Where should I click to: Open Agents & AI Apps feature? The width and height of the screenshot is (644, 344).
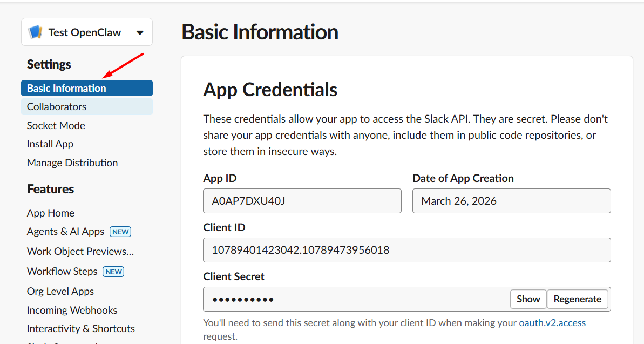pyautogui.click(x=65, y=231)
